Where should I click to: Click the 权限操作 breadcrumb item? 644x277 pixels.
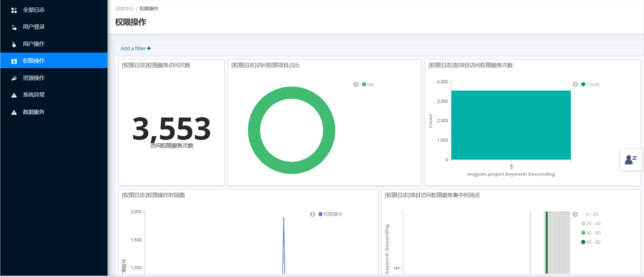(149, 9)
